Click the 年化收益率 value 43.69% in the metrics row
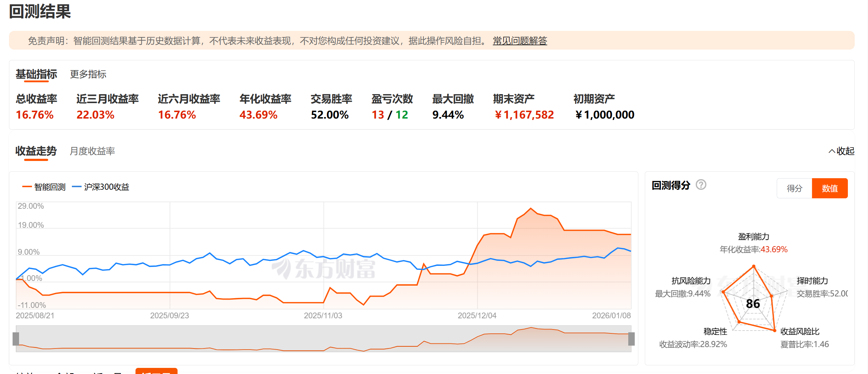Viewport: 868px width, 374px height. pyautogui.click(x=258, y=115)
